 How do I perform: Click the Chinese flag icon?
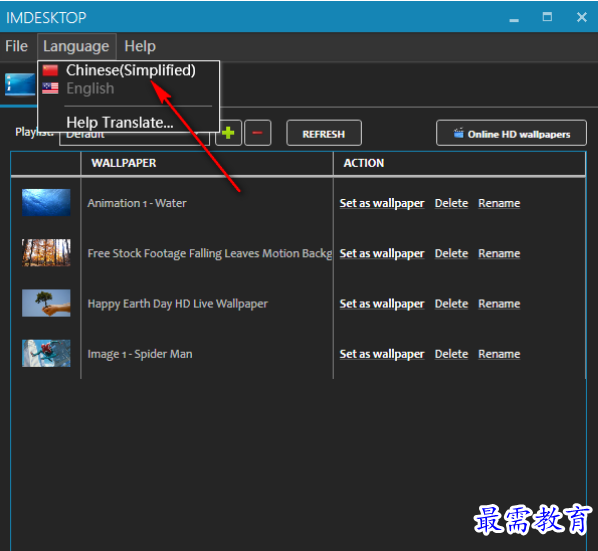tap(50, 70)
